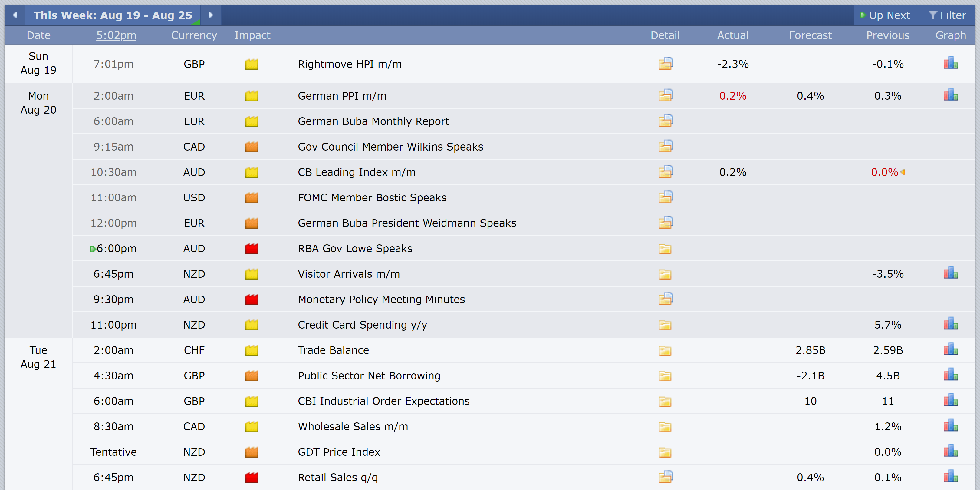Open detail folder for CHF Trade Balance
This screenshot has width=980, height=490.
(x=665, y=351)
